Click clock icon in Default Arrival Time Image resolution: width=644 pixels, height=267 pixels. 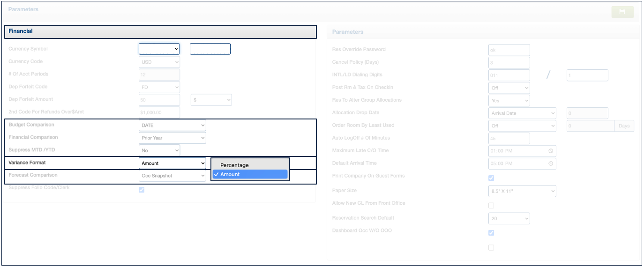coord(551,163)
